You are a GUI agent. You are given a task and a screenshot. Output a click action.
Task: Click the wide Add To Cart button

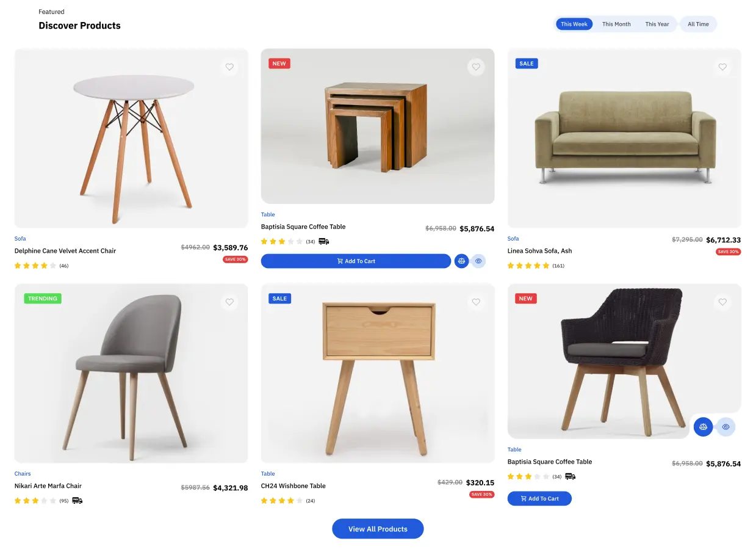[356, 261]
